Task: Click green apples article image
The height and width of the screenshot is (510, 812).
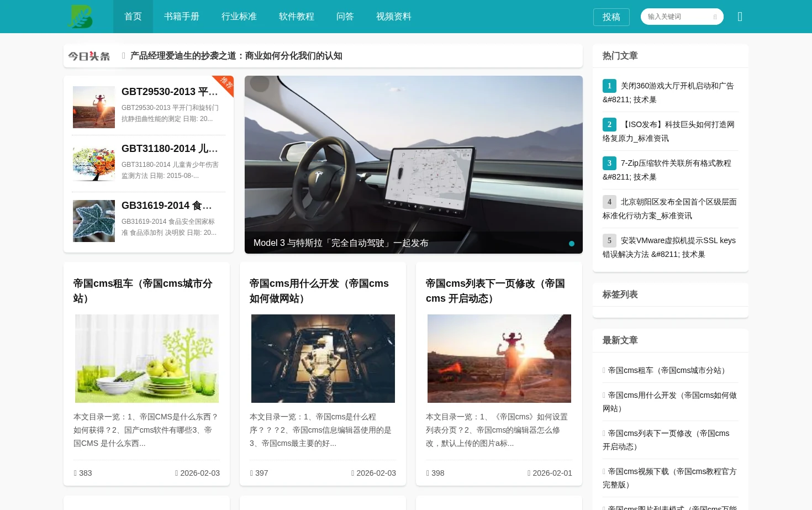Action: click(147, 359)
